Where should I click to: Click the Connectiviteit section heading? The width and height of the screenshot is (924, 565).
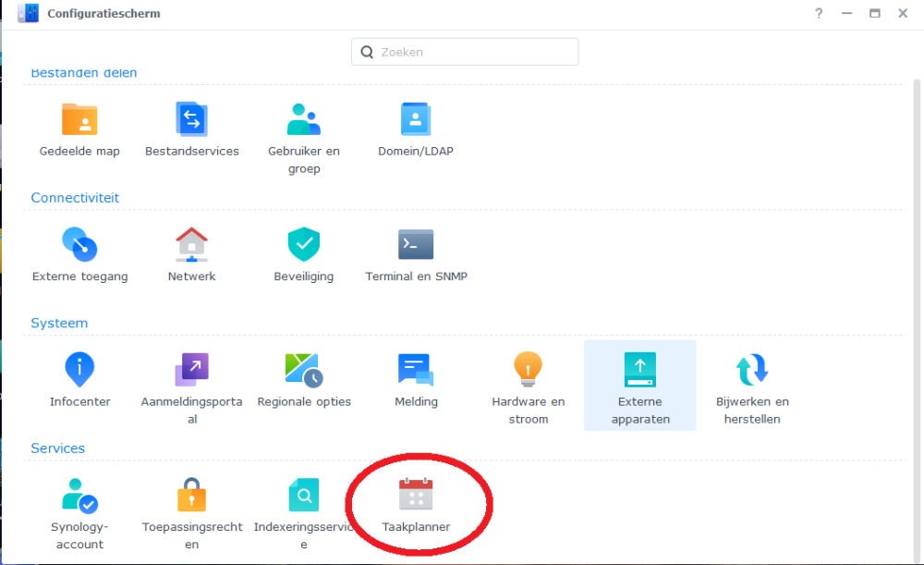click(75, 198)
